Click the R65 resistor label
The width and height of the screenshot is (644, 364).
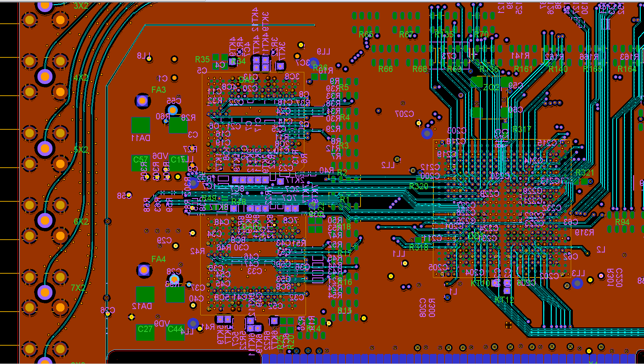[x=366, y=35]
